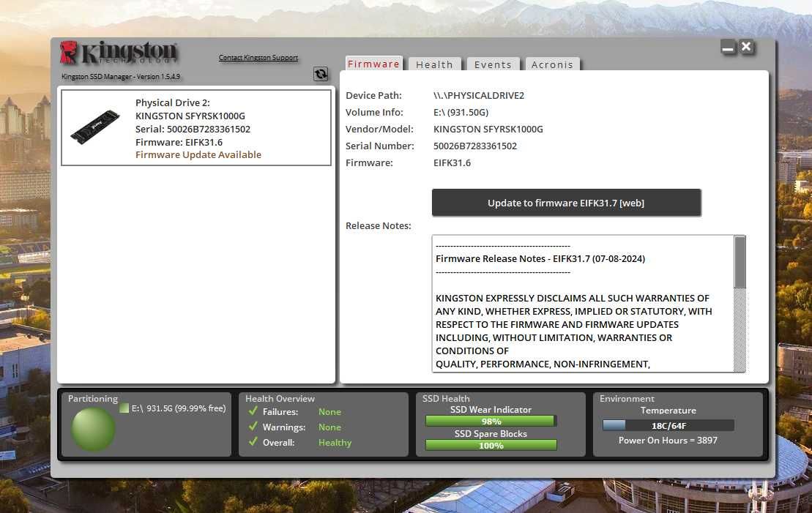812x513 pixels.
Task: Switch to the Firmware tab
Action: 374,64
